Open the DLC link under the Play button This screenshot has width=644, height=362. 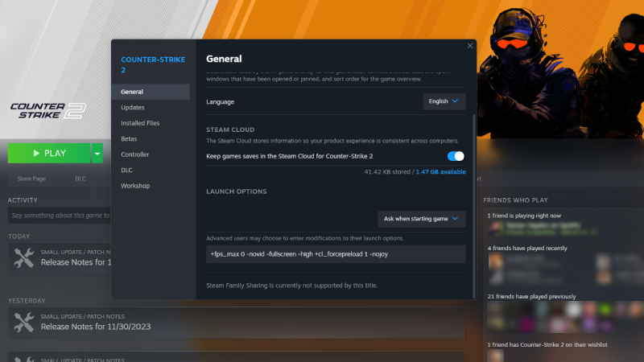point(80,179)
